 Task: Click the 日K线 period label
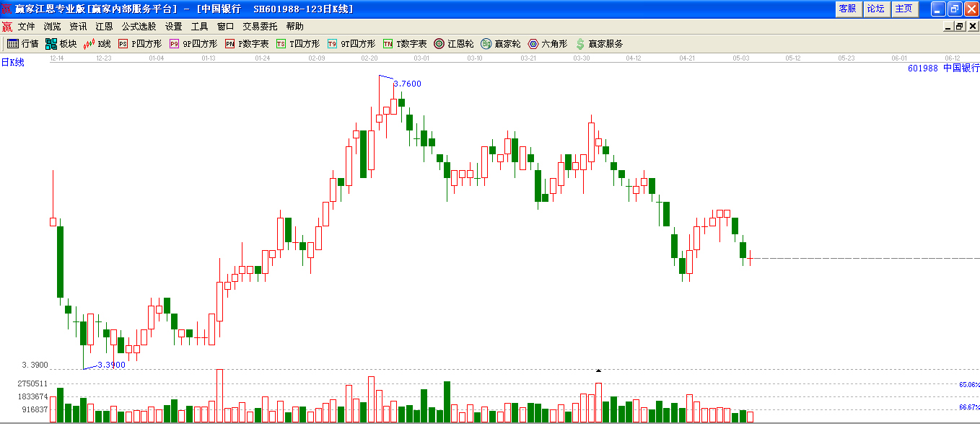(x=12, y=63)
